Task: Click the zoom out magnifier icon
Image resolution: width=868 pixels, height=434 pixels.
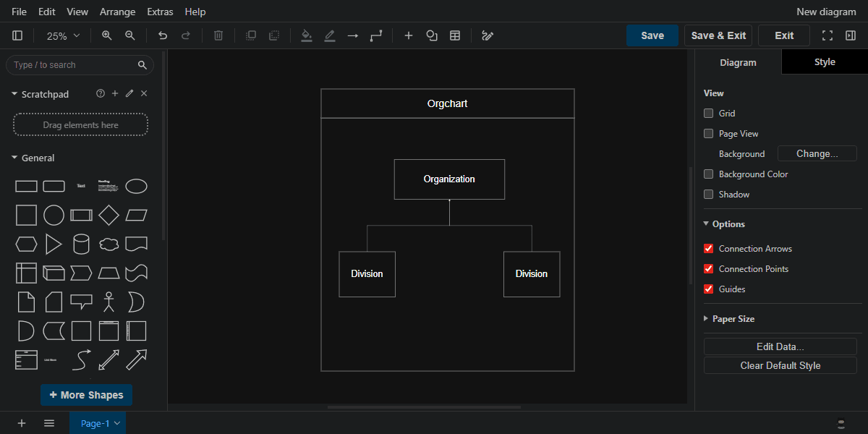Action: click(130, 35)
